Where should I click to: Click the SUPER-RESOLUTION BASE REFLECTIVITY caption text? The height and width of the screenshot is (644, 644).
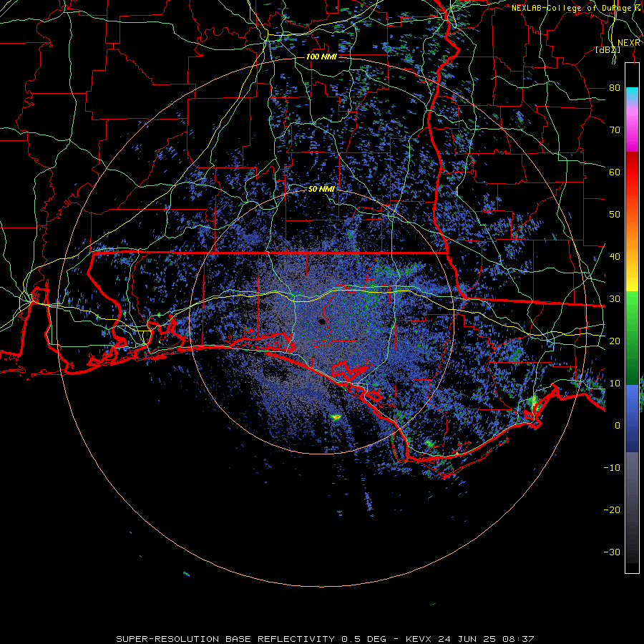point(225,639)
